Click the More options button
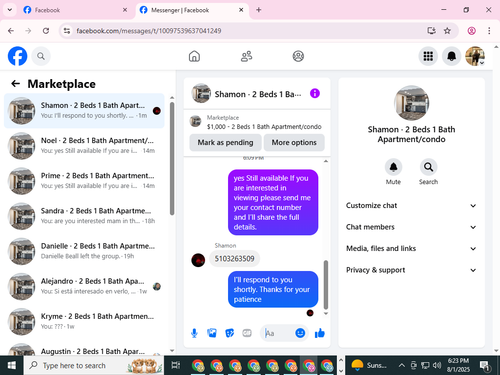Screen dimensions: 500x375 (x=294, y=142)
